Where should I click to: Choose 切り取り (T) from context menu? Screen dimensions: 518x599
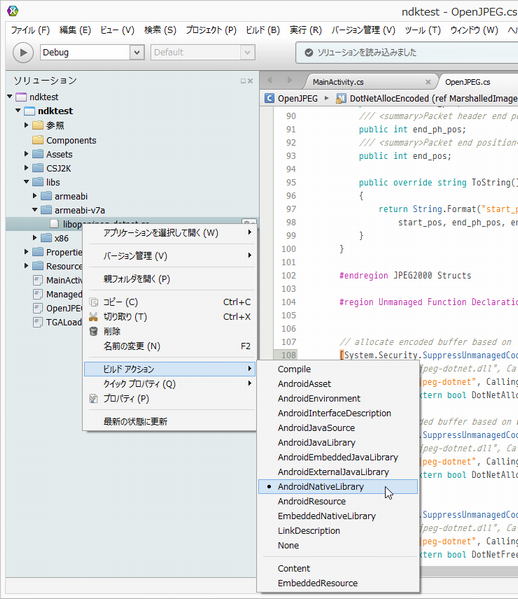(170, 317)
